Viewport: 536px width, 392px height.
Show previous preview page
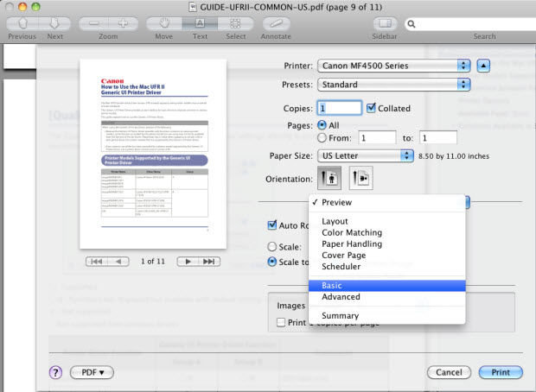click(x=118, y=262)
